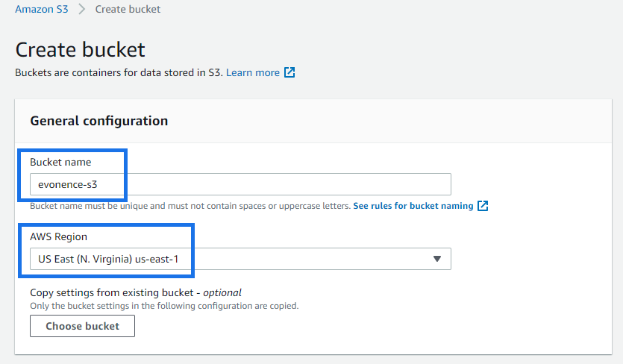The image size is (623, 364).
Task: Click the AWS Region field label
Action: [x=58, y=237]
